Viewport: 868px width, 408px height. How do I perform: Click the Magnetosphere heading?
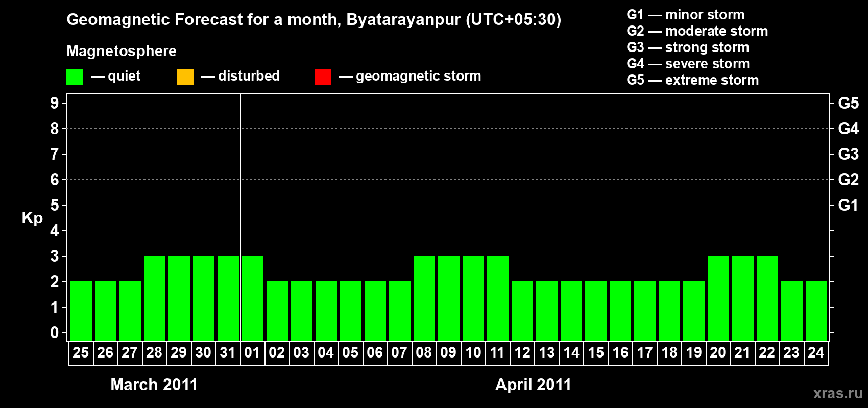[x=122, y=51]
